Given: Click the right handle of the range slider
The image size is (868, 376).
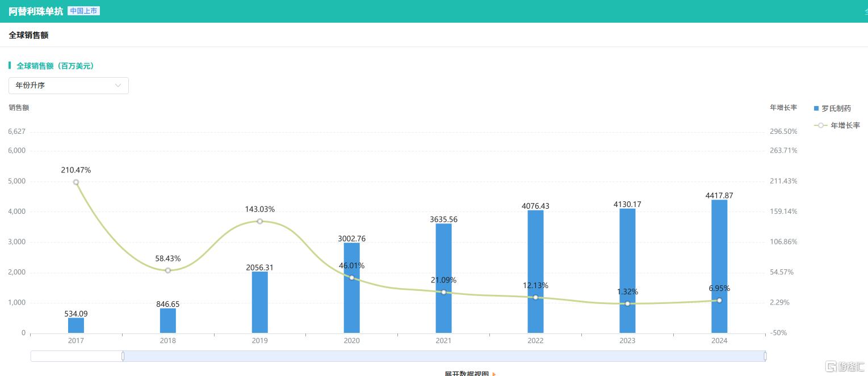Looking at the screenshot, I should coord(765,356).
